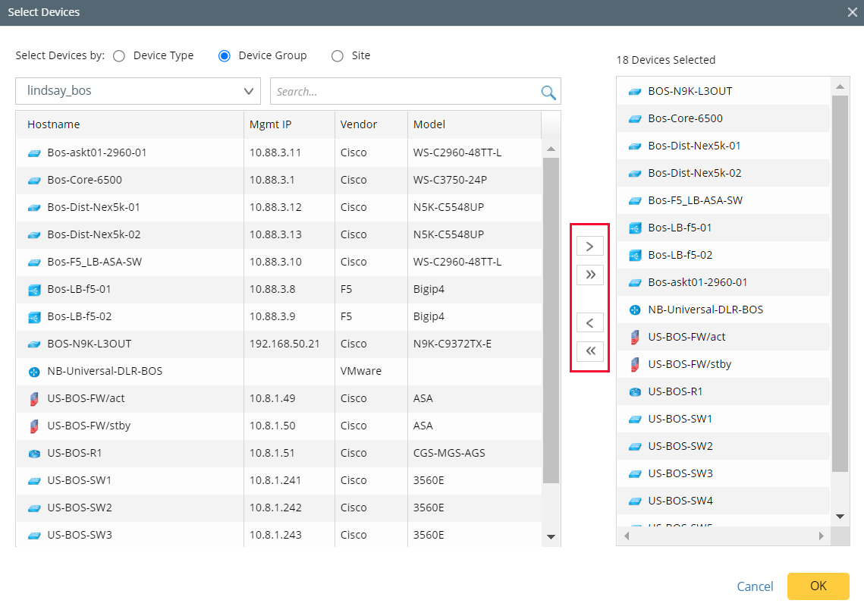Add all devices with double right arrow
The width and height of the screenshot is (864, 616).
590,275
